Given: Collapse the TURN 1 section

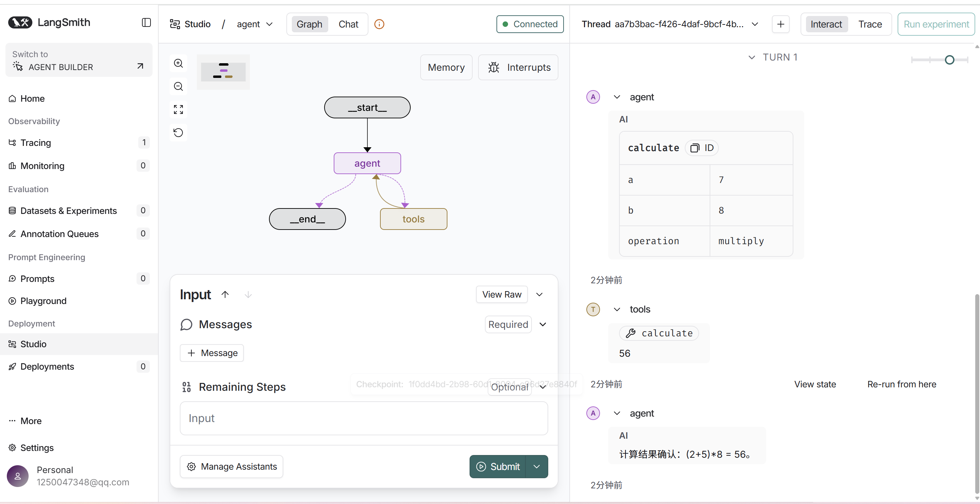Looking at the screenshot, I should click(x=752, y=57).
